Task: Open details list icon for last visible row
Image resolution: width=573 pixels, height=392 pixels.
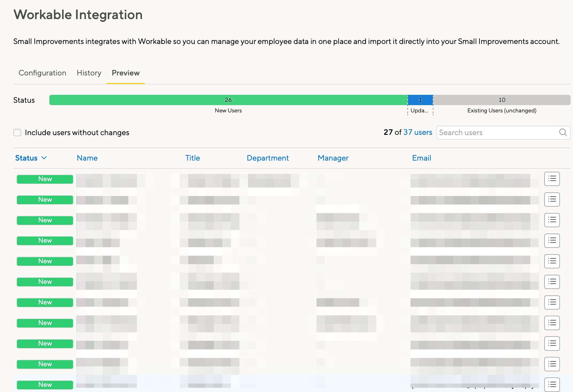Action: click(552, 384)
